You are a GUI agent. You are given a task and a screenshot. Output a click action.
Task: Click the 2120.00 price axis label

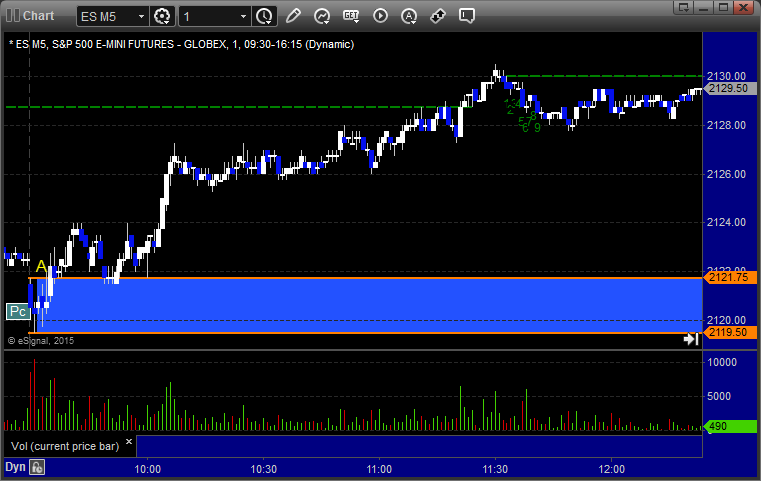pos(726,320)
